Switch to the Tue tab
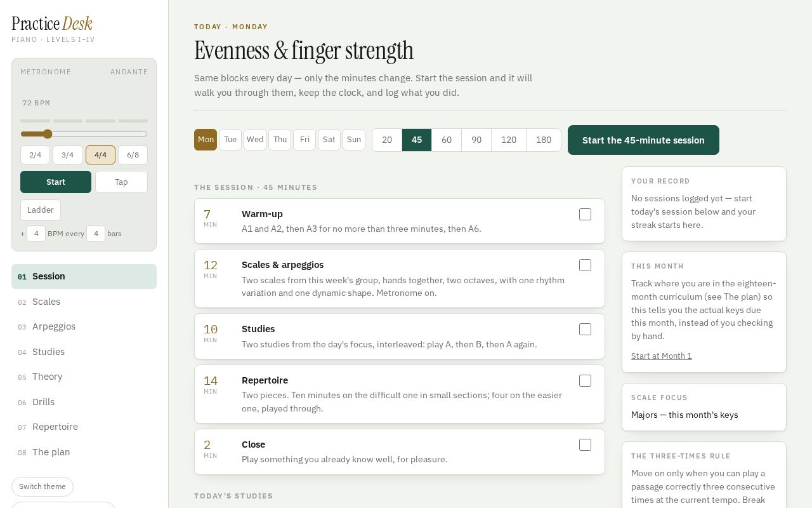 pyautogui.click(x=230, y=140)
